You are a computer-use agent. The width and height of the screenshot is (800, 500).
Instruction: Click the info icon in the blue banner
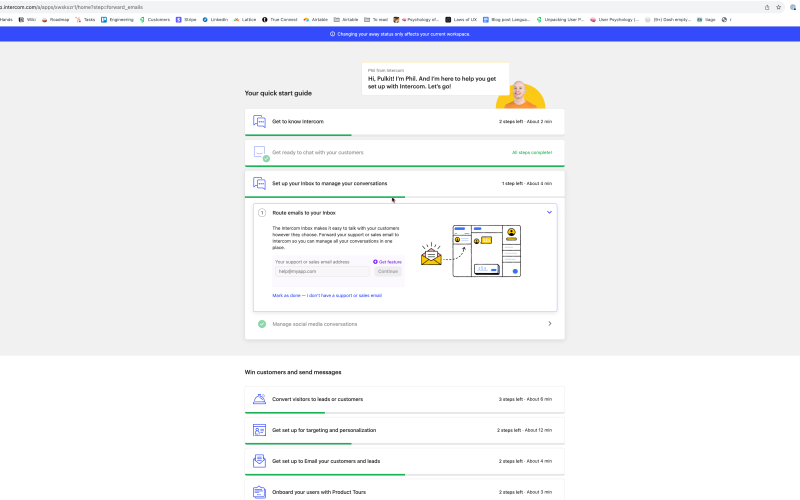coord(333,34)
